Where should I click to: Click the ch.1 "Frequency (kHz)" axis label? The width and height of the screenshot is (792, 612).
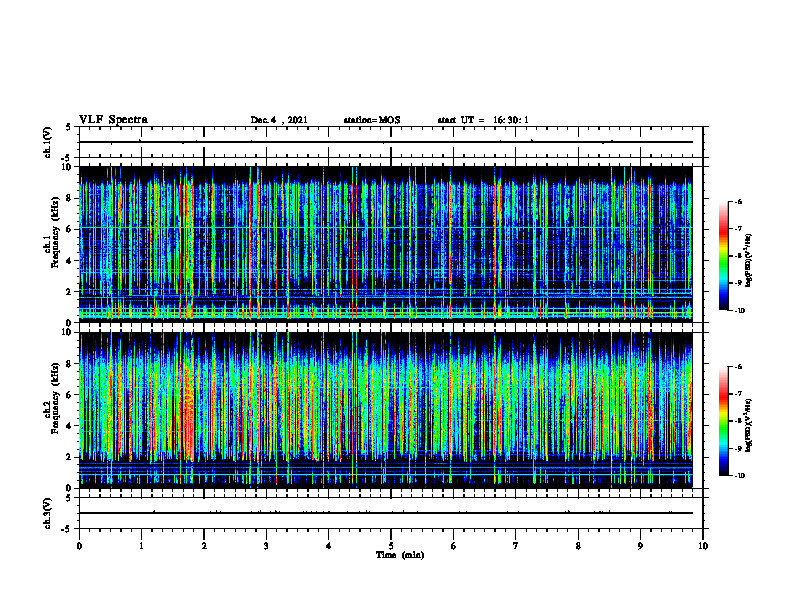pyautogui.click(x=55, y=232)
